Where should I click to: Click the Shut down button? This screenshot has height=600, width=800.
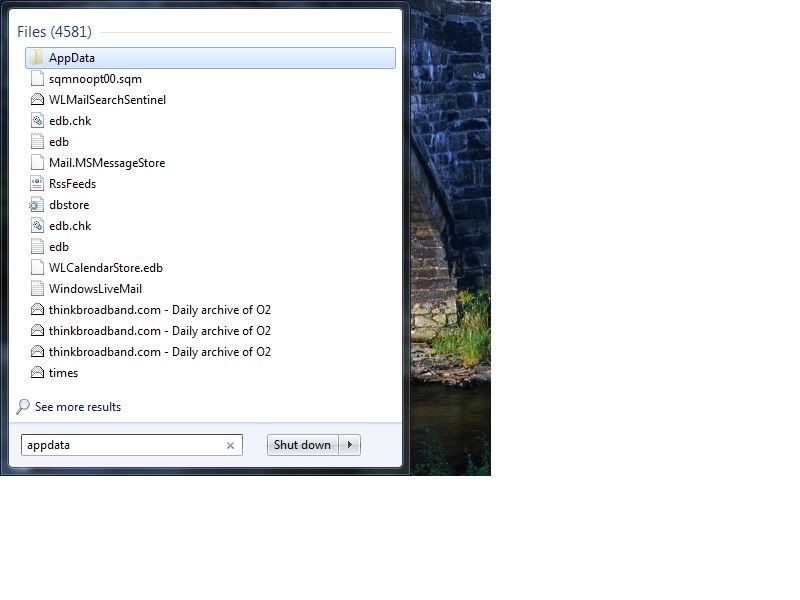[x=302, y=445]
